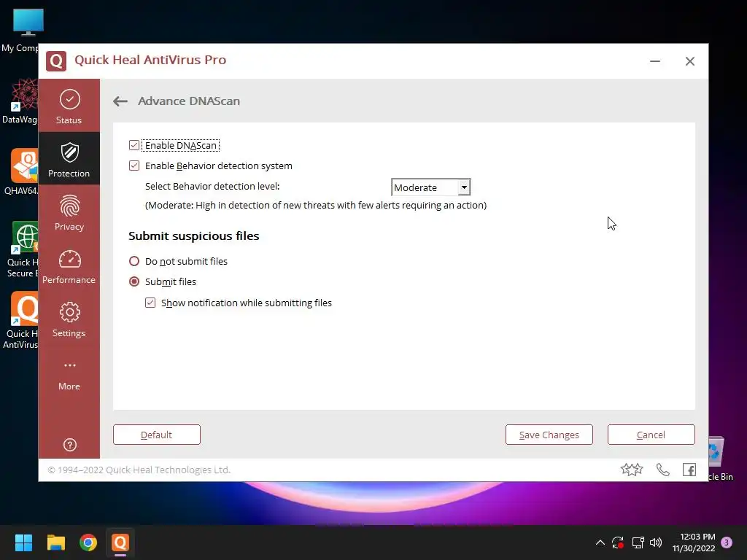The width and height of the screenshot is (747, 560).
Task: Click the Moderate level description text
Action: (316, 205)
